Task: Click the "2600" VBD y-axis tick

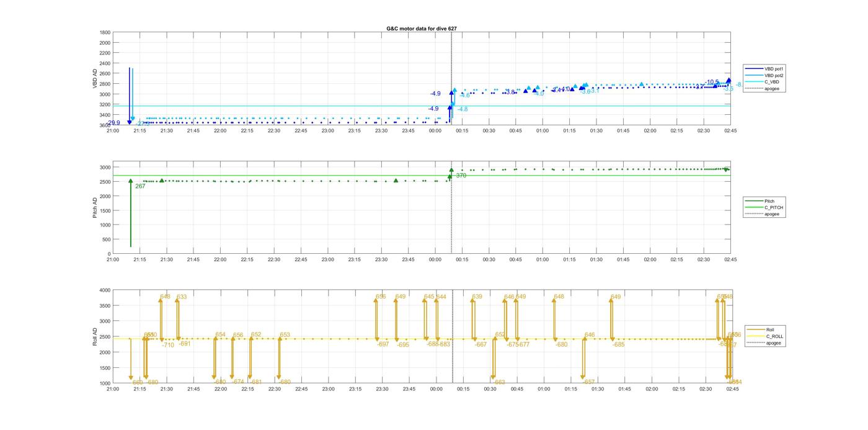Action: [x=105, y=74]
